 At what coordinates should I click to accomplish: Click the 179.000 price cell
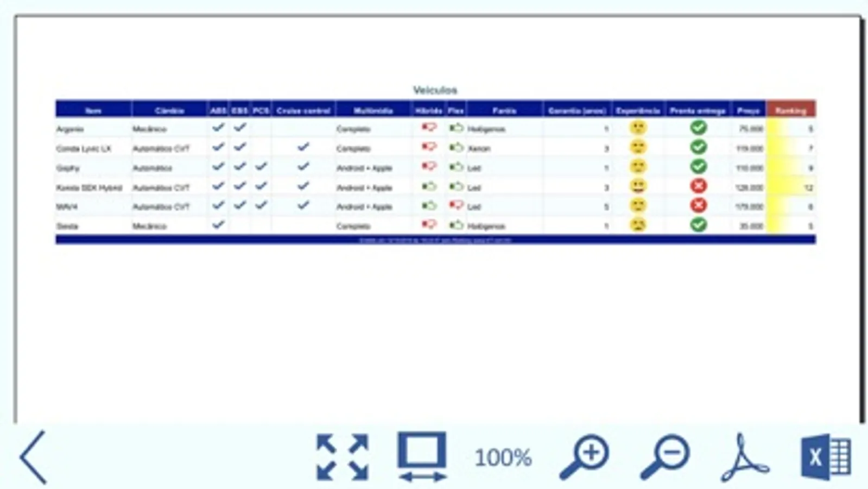point(749,206)
